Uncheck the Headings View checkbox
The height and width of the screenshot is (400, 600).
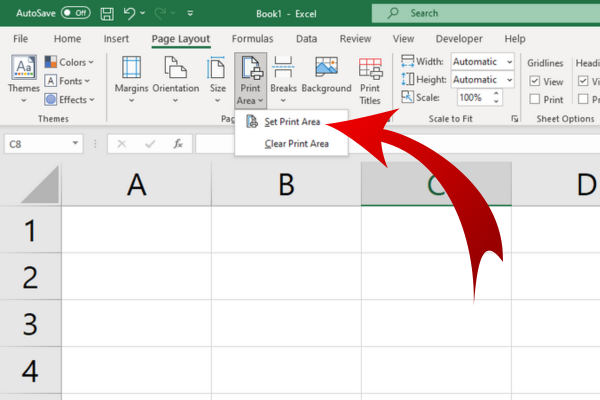tap(583, 81)
